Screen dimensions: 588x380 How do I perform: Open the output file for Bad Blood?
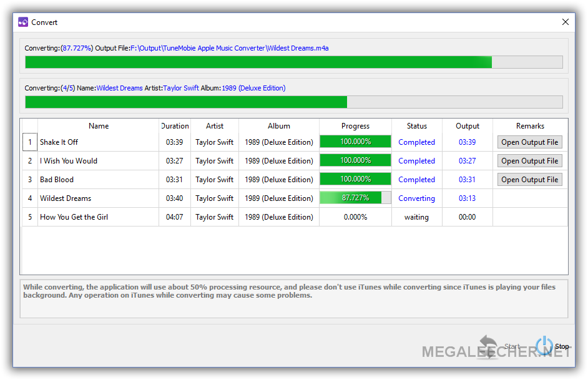[530, 180]
